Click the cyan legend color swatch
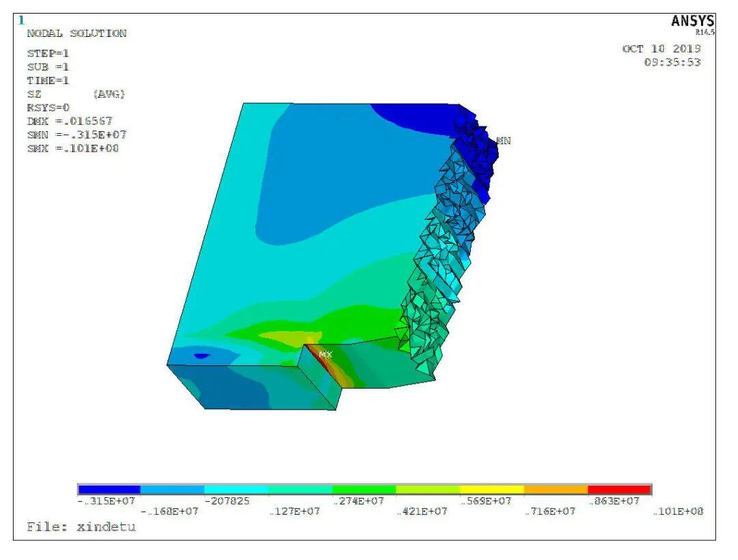The image size is (738, 560). pyautogui.click(x=236, y=490)
